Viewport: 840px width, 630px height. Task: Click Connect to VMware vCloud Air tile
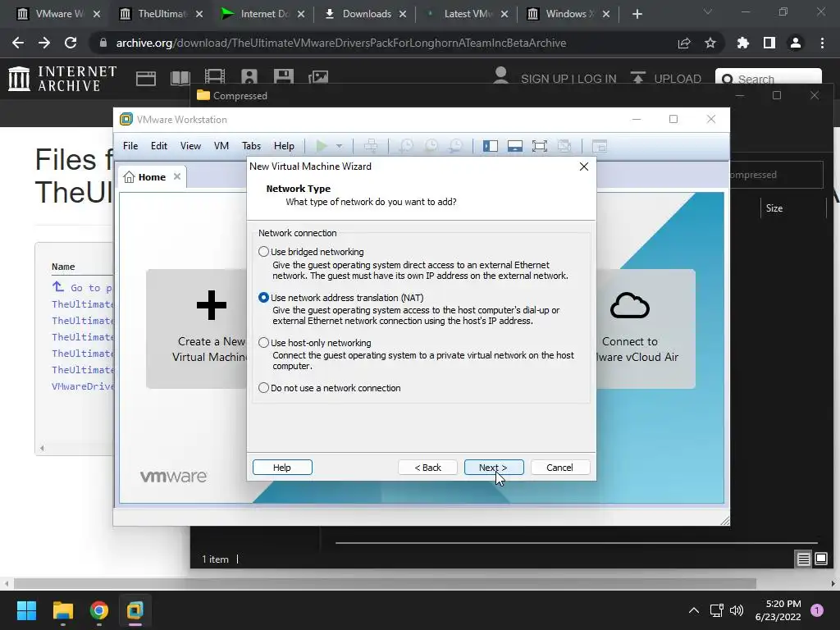[x=646, y=328]
